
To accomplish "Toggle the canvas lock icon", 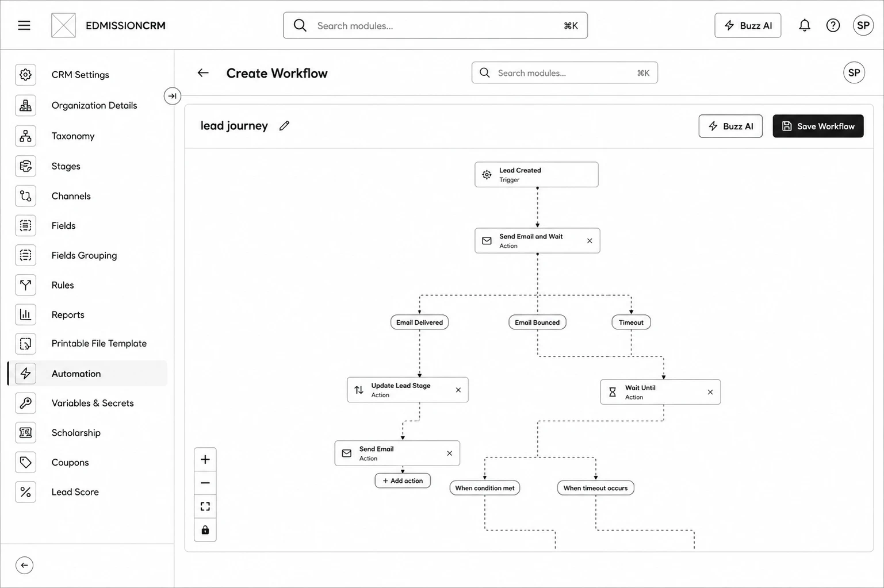I will [x=205, y=530].
